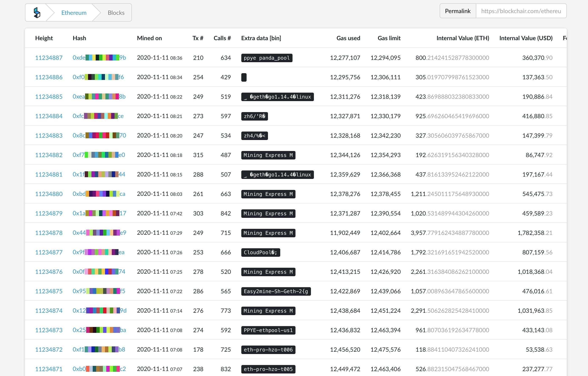Open block height 11234871
The height and width of the screenshot is (376, 588).
pos(49,369)
